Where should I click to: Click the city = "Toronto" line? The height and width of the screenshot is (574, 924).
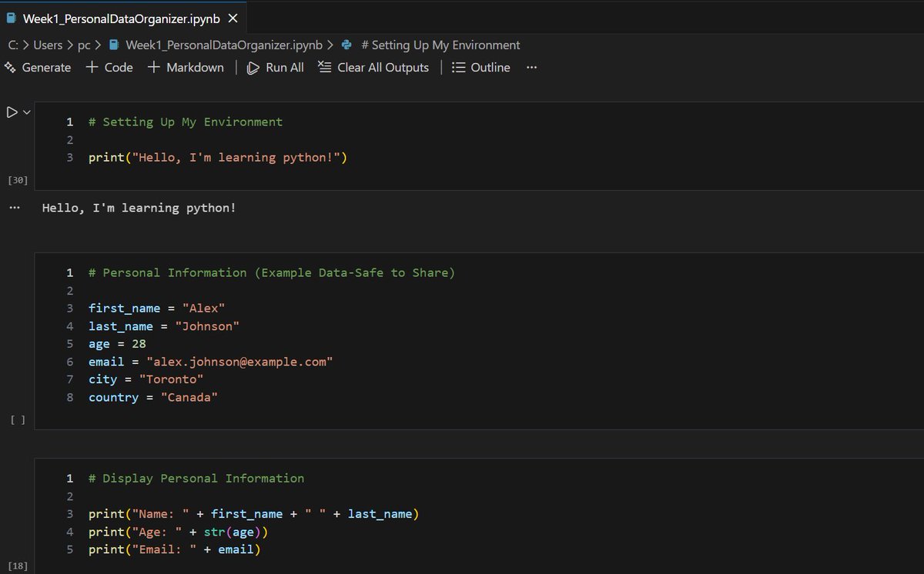pos(146,379)
